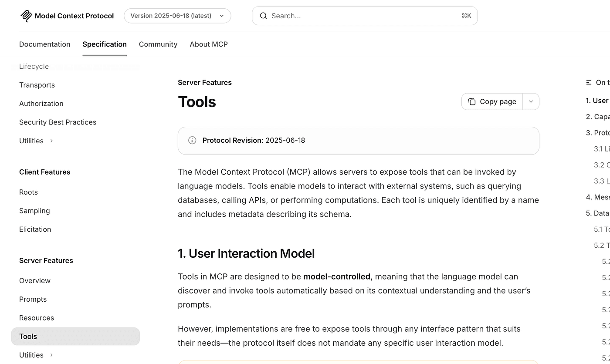This screenshot has height=364, width=610.
Task: Switch to the Documentation tab
Action: pos(44,44)
